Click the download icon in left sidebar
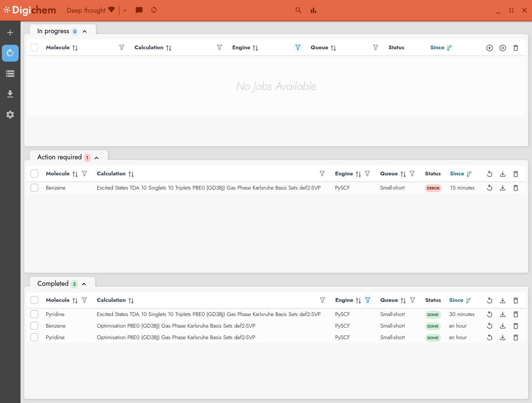The width and height of the screenshot is (532, 403). [10, 94]
